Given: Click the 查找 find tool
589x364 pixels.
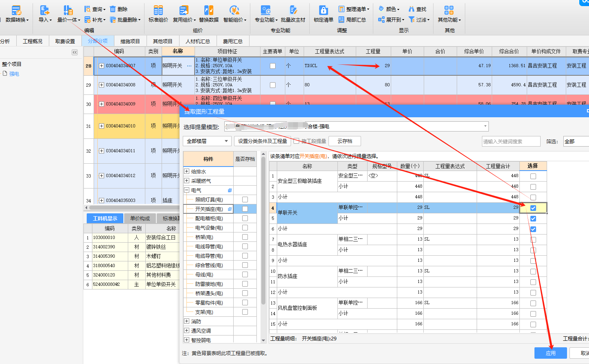Looking at the screenshot, I should click(417, 9).
